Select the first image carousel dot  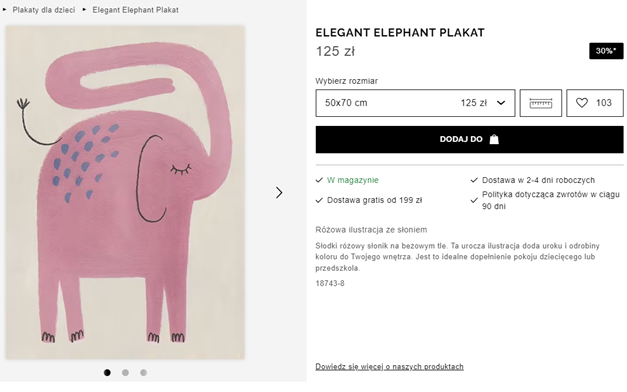[x=107, y=372]
